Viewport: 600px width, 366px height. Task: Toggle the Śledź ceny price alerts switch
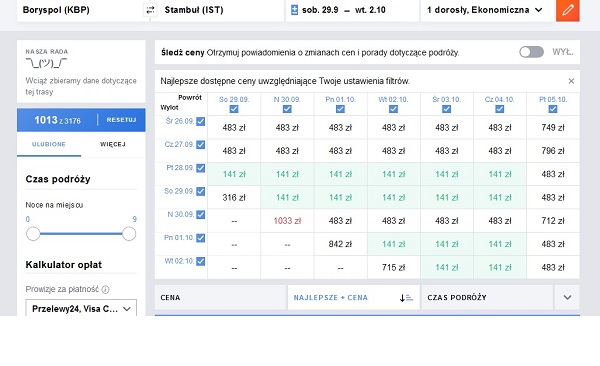tap(532, 52)
